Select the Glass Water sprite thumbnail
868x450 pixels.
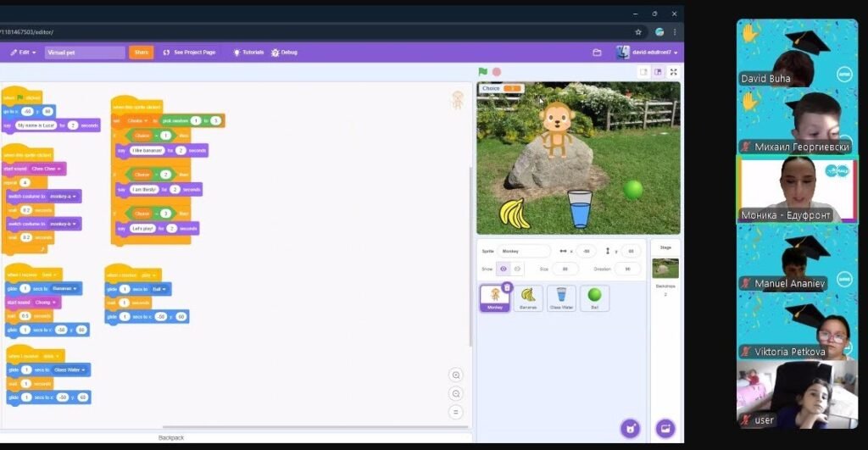pyautogui.click(x=561, y=299)
